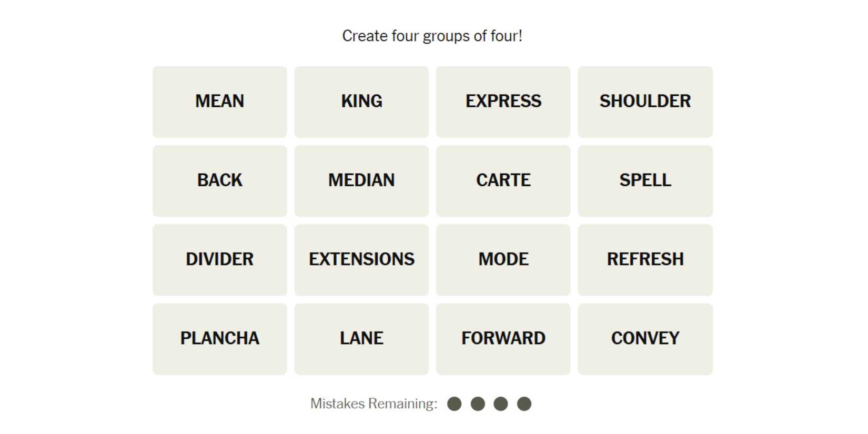Tap the CONVEY tile
The width and height of the screenshot is (868, 434).
tap(645, 338)
